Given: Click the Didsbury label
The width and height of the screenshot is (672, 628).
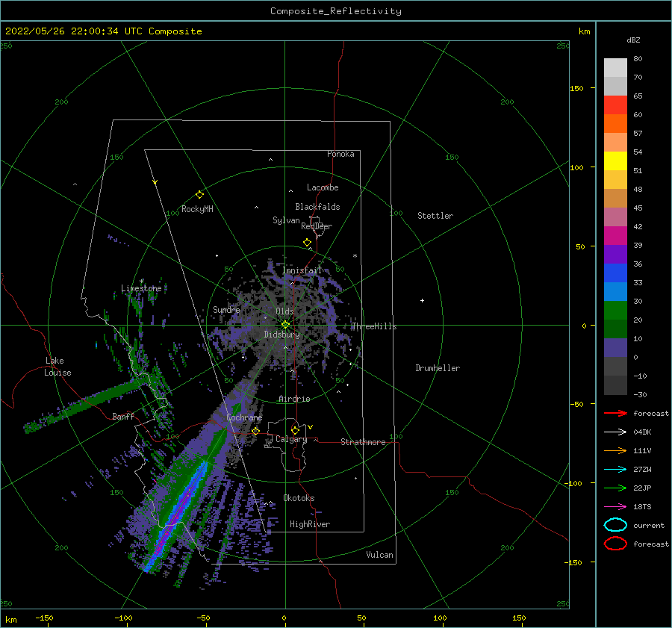Looking at the screenshot, I should [282, 335].
